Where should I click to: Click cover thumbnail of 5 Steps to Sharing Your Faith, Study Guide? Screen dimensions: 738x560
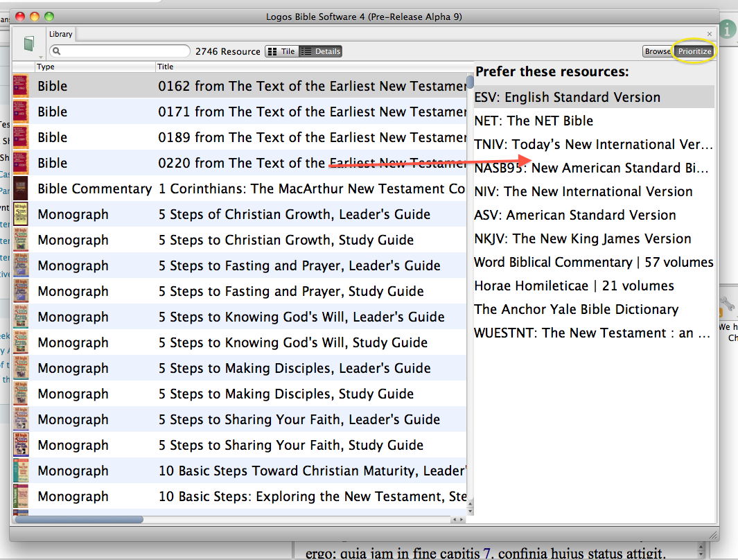[21, 445]
